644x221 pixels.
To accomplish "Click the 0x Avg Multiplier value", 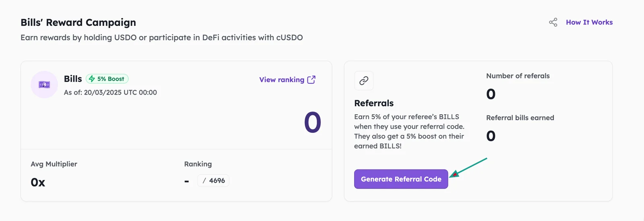I will coord(38,182).
